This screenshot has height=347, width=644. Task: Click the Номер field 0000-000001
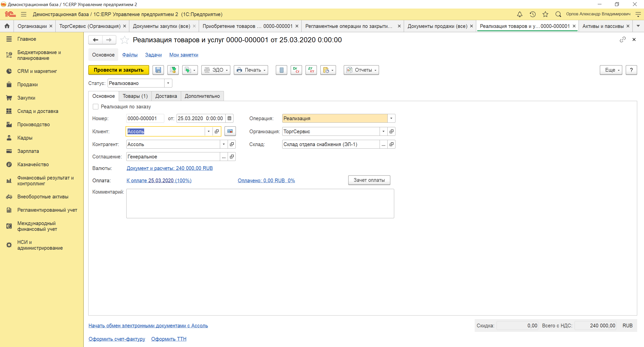(x=145, y=118)
